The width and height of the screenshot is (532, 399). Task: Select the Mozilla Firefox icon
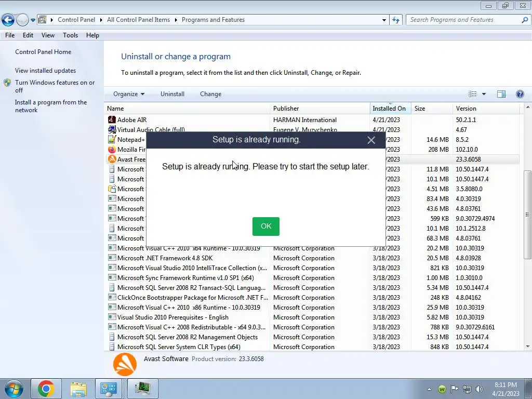[112, 149]
